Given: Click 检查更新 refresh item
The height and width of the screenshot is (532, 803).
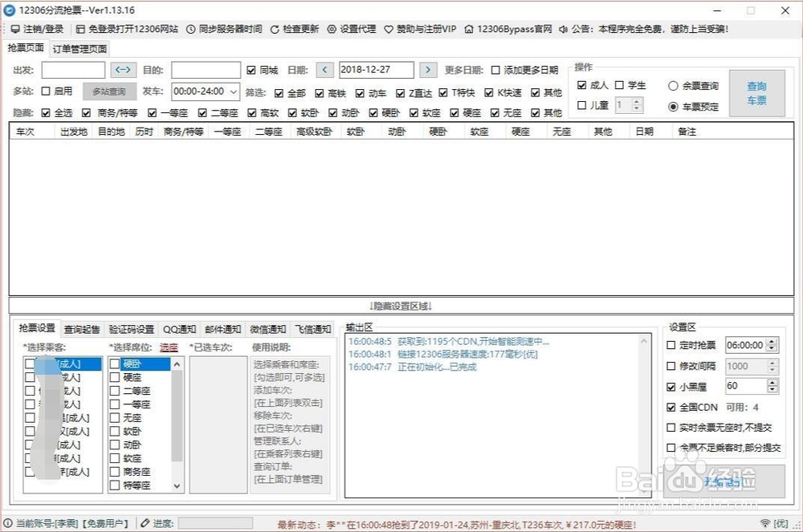Looking at the screenshot, I should pos(295,29).
